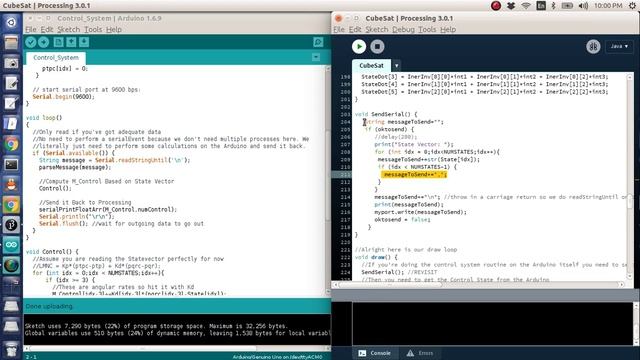The image size is (640, 360).
Task: Switch to the Console tab in Processing
Action: point(375,353)
